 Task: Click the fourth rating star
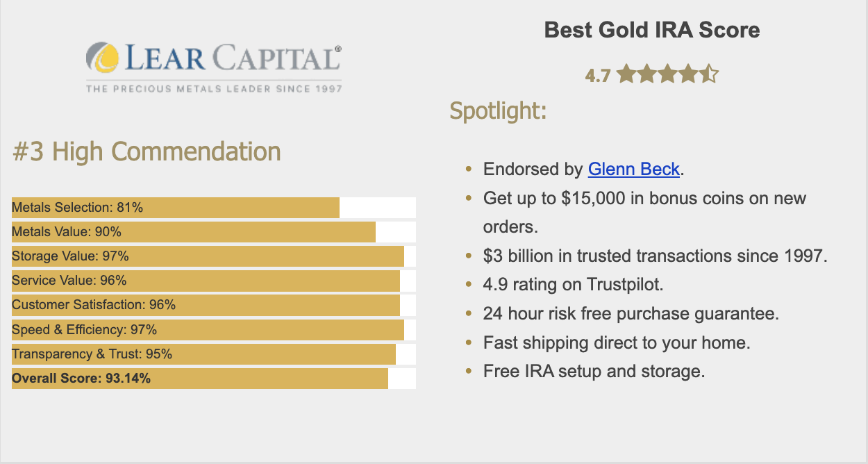[x=687, y=74]
